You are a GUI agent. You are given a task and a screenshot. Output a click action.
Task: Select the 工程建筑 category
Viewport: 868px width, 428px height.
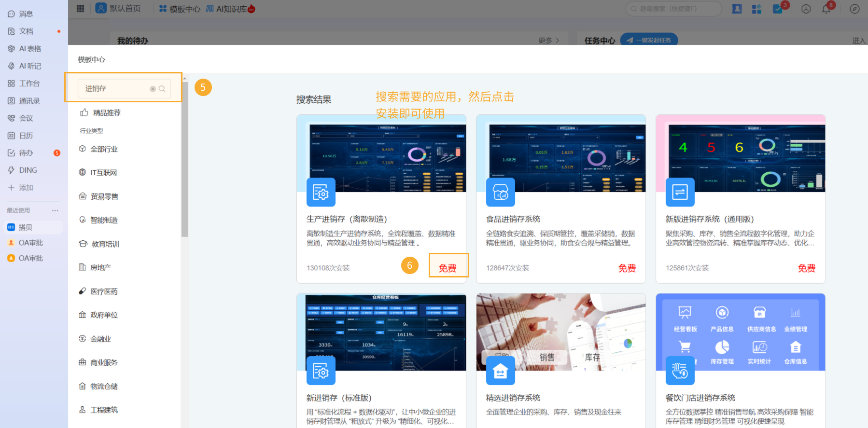coord(98,410)
